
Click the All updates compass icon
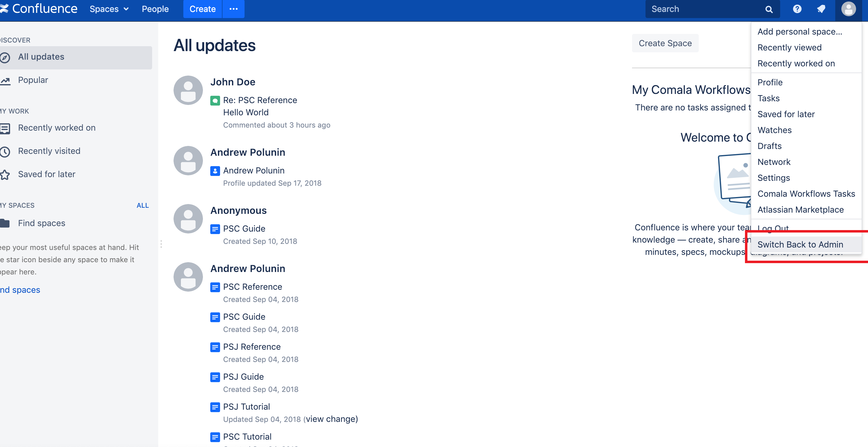point(5,58)
